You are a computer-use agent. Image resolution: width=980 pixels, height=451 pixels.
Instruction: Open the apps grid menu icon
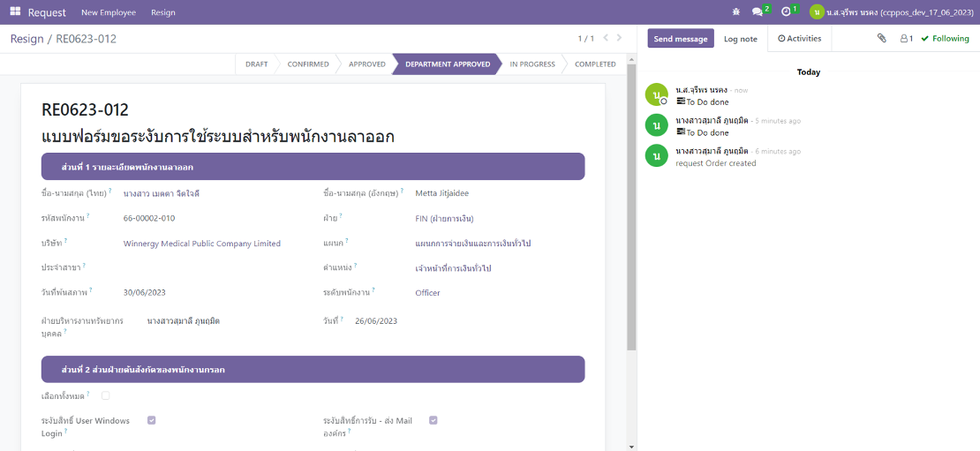click(15, 12)
